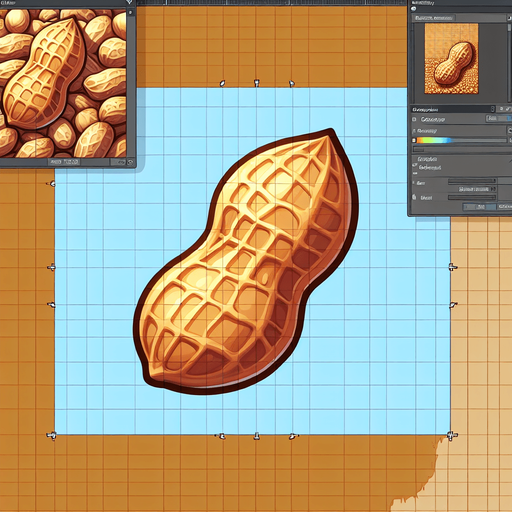
Task: Click the rightmost button at the right panel bottom
Action: coord(505,207)
